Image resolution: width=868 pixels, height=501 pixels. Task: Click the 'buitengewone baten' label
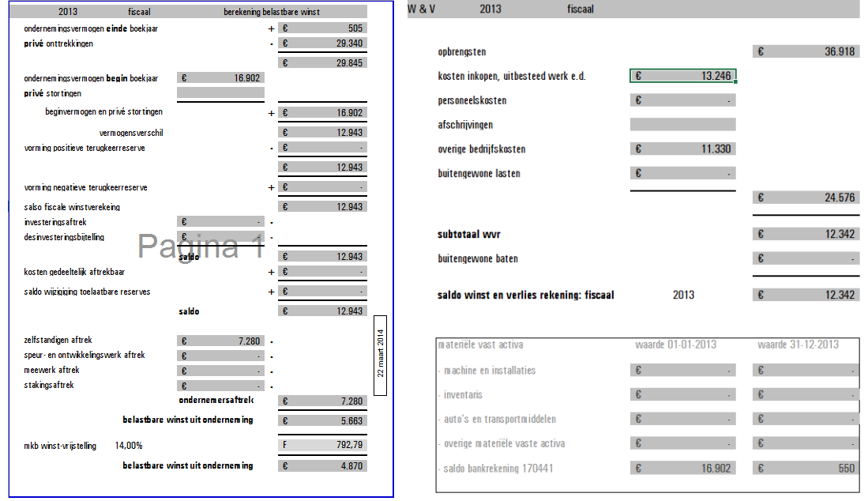coord(479,258)
